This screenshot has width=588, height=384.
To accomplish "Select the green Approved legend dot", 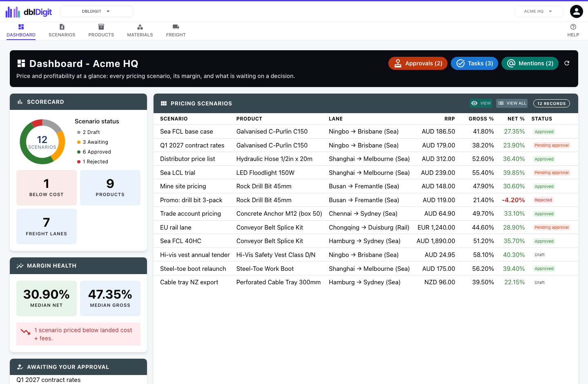I will coord(79,152).
